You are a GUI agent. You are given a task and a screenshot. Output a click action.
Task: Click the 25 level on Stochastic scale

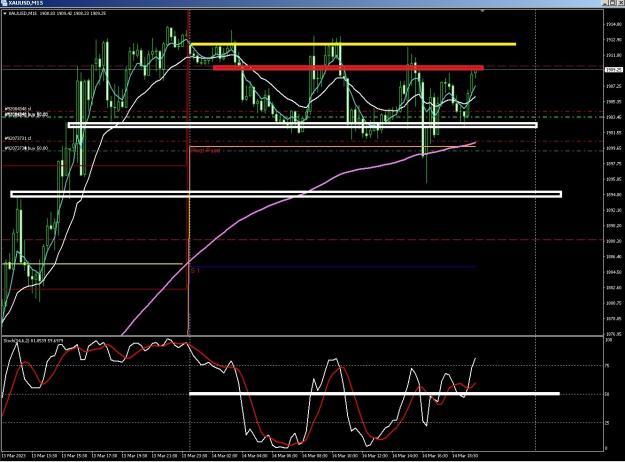tap(607, 423)
